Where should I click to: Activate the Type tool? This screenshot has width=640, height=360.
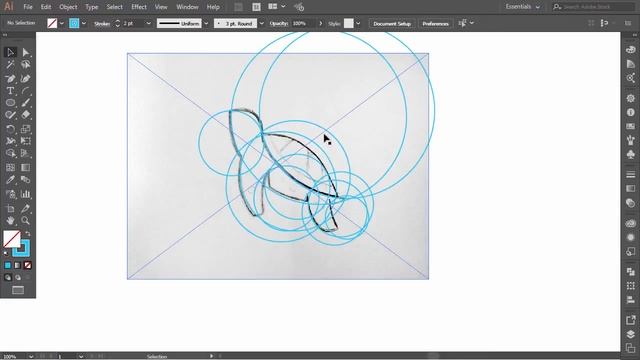10,91
